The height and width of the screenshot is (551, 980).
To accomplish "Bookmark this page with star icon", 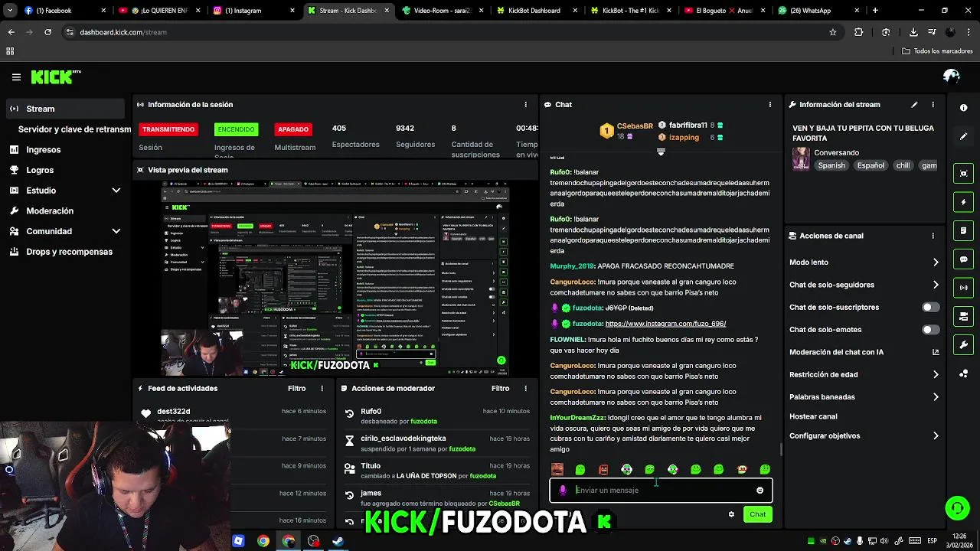I will click(833, 32).
